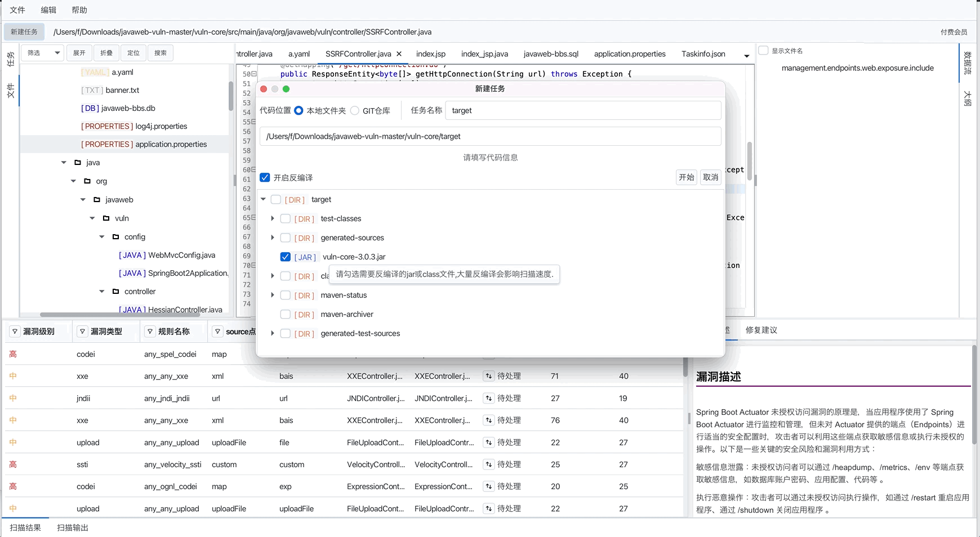Collapse the org folder in file tree
Viewport: 980px width, 537px height.
tap(73, 181)
